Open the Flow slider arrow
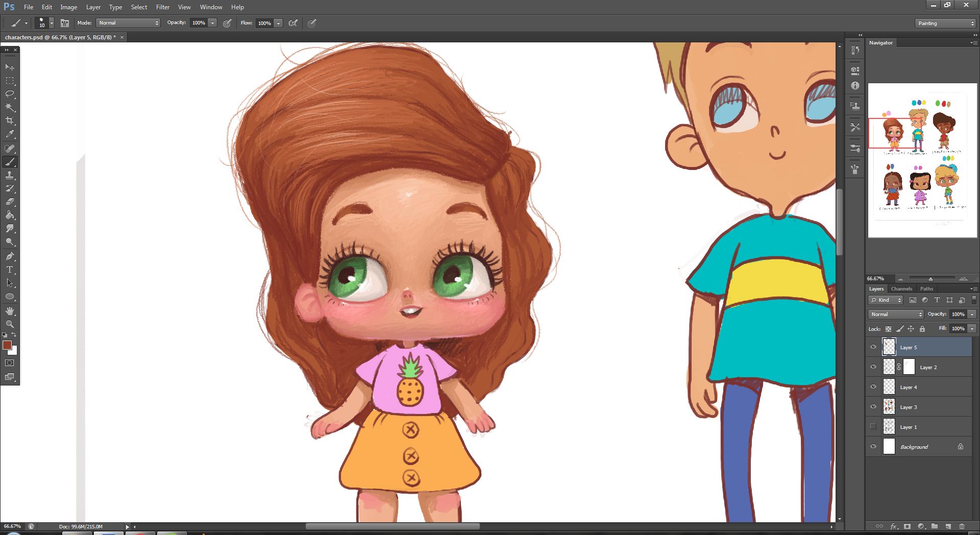The image size is (980, 535). (x=278, y=23)
